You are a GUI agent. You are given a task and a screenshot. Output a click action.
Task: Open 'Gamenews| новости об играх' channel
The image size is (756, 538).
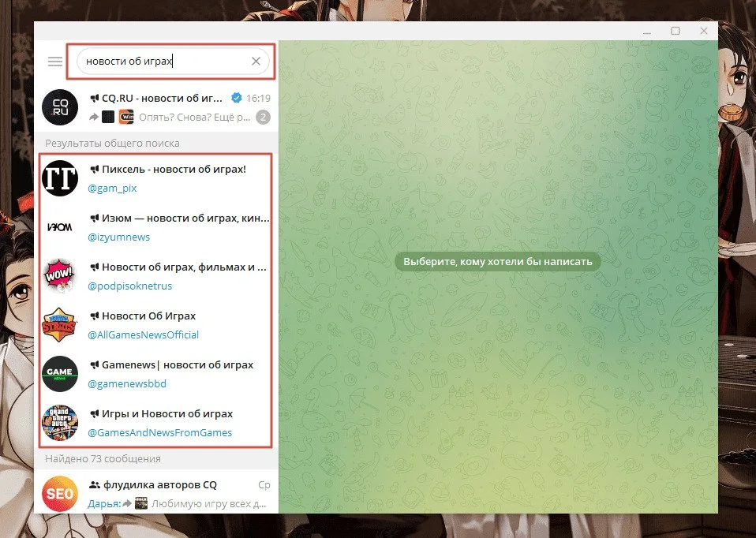156,374
